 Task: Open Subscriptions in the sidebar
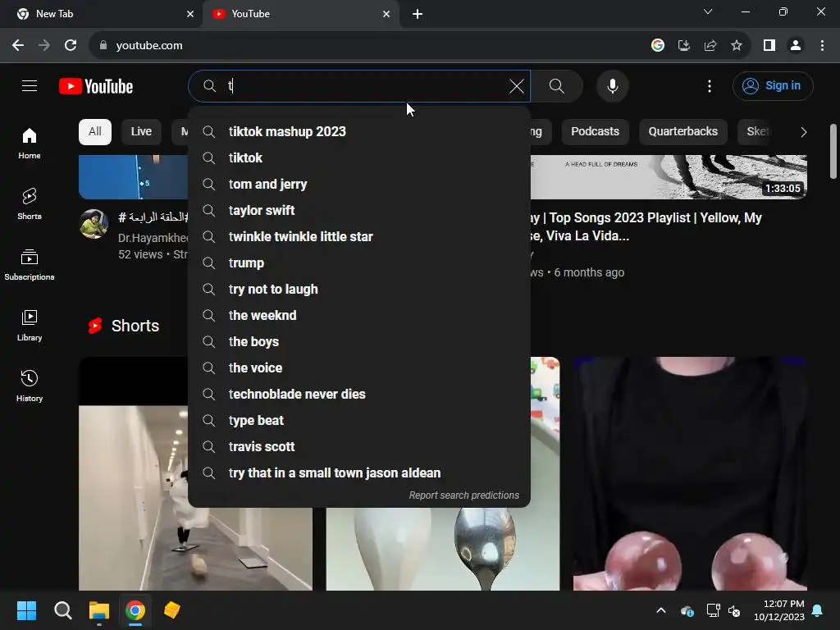coord(30,265)
